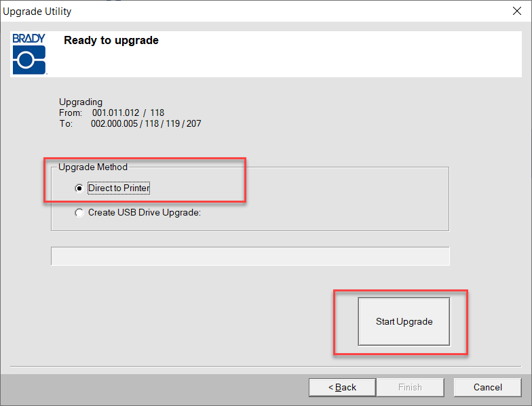The image size is (532, 406).
Task: Click the BRADY wordmark in the logo
Action: 28,39
